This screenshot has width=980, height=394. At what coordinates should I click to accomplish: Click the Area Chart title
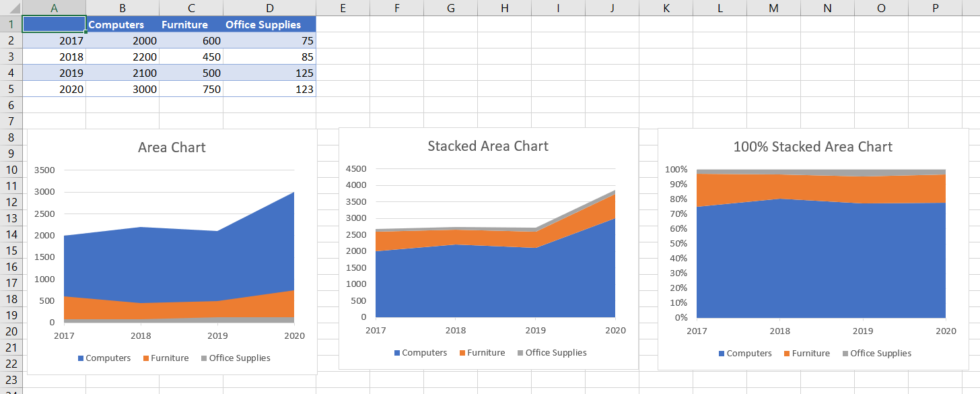[171, 147]
